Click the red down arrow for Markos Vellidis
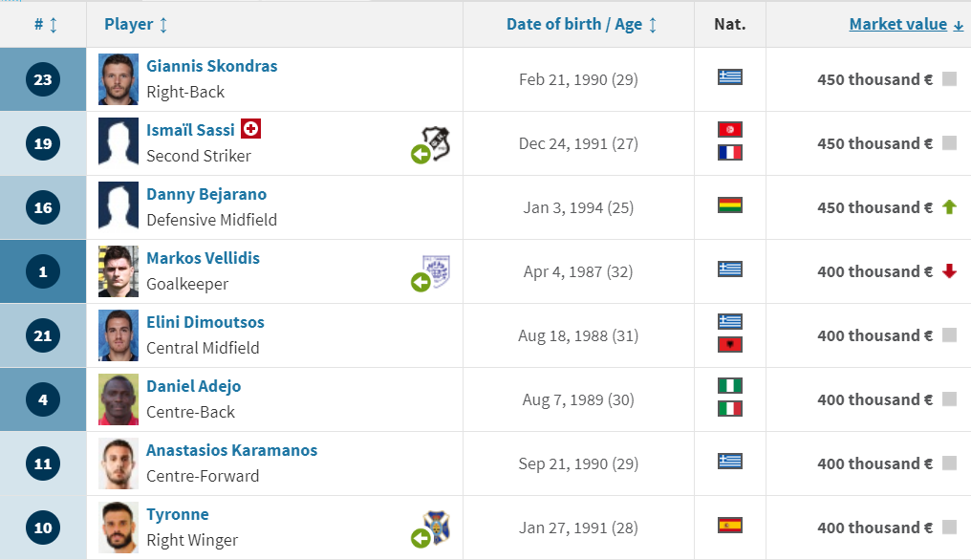Image resolution: width=971 pixels, height=560 pixels. click(x=949, y=270)
